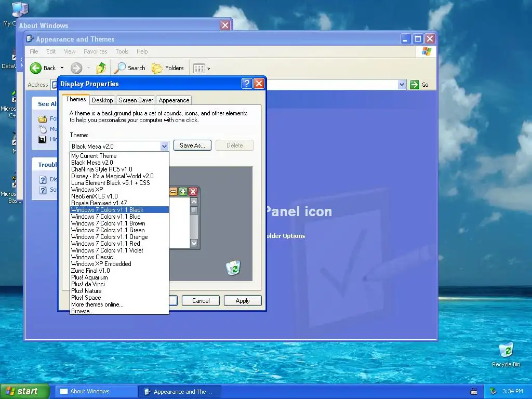Viewport: 532px width, 399px height.
Task: Select Plus! Aquarium entry
Action: [x=119, y=277]
